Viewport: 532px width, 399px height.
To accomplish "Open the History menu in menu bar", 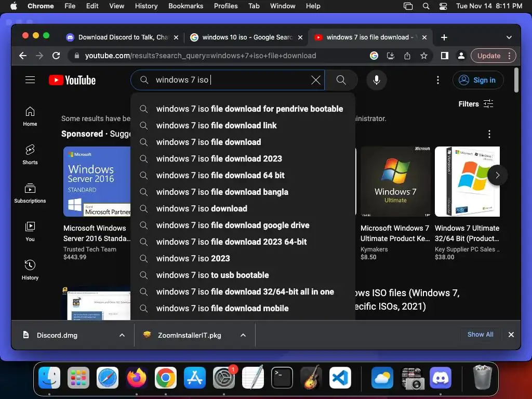I will point(146,6).
